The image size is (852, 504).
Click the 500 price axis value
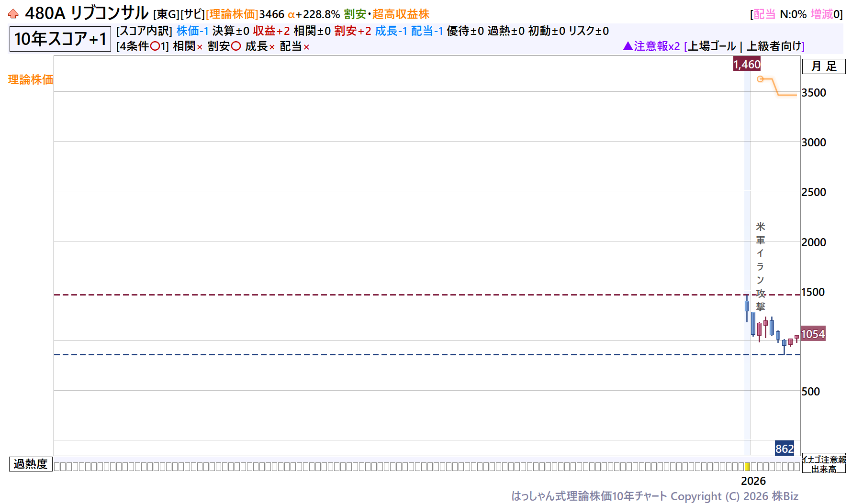point(811,392)
